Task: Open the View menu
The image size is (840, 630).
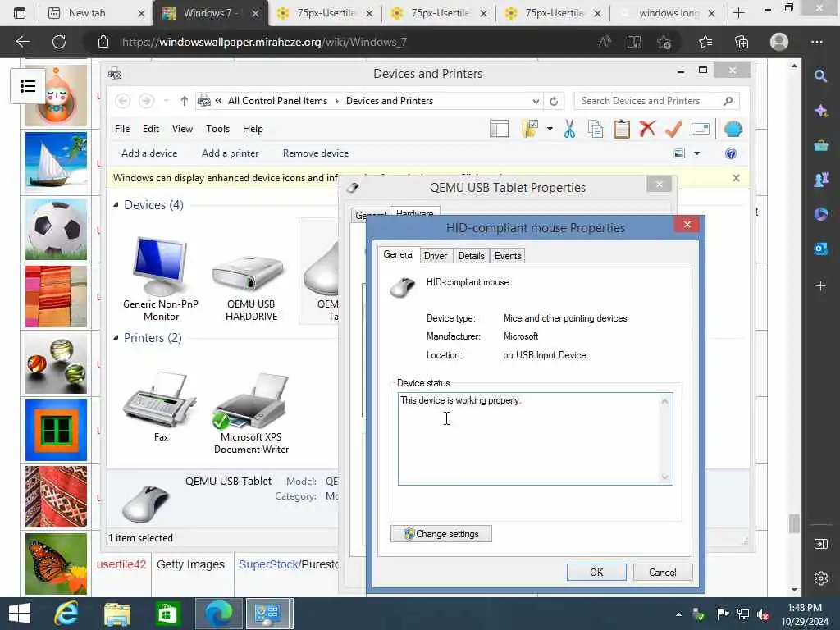Action: pyautogui.click(x=182, y=129)
